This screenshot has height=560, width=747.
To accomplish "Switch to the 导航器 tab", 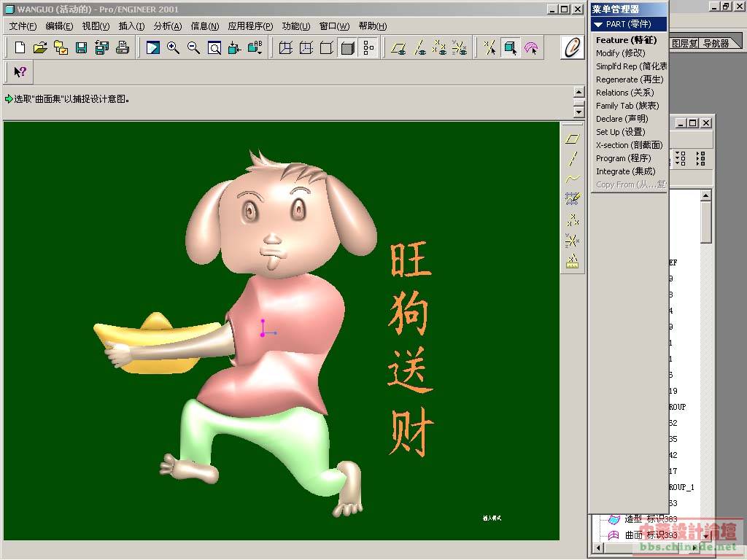I will tap(716, 43).
